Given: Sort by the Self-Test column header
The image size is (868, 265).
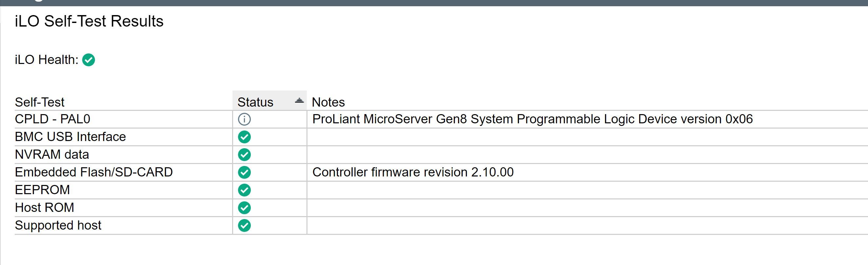Looking at the screenshot, I should pos(40,102).
